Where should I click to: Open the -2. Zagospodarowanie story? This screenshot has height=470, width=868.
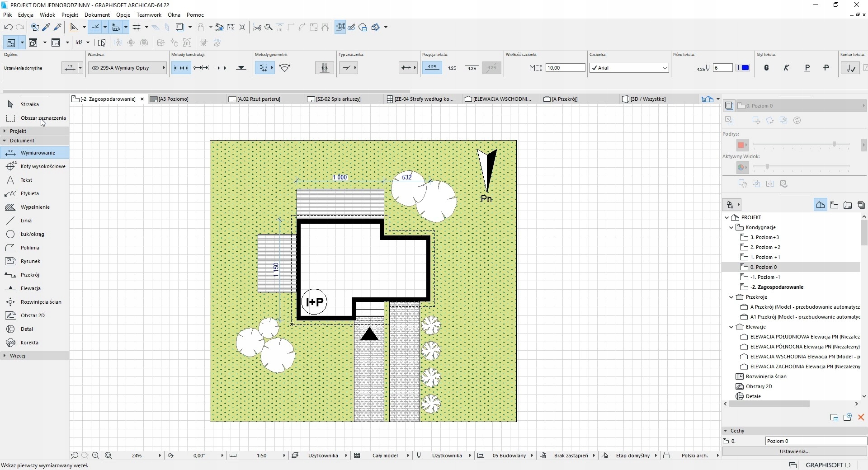(777, 287)
